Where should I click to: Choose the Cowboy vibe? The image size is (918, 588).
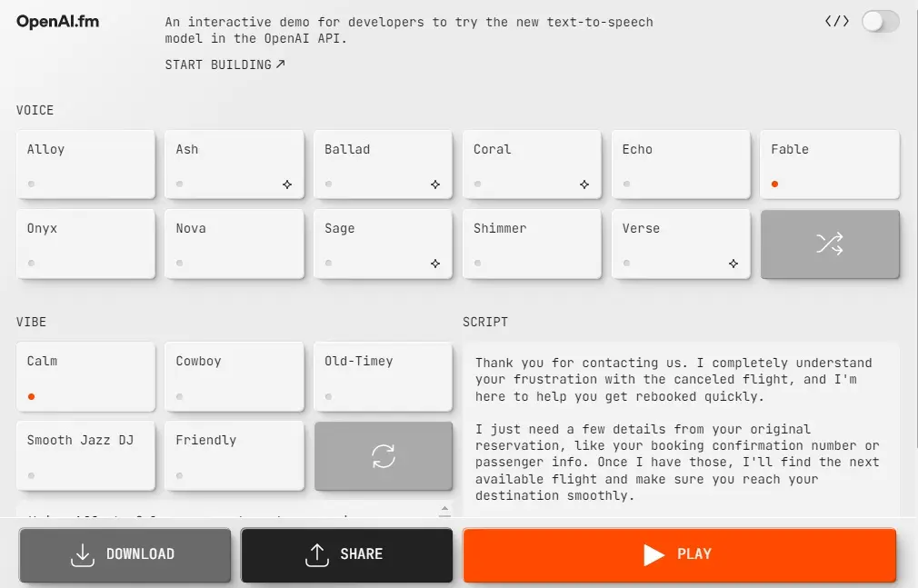pos(234,376)
